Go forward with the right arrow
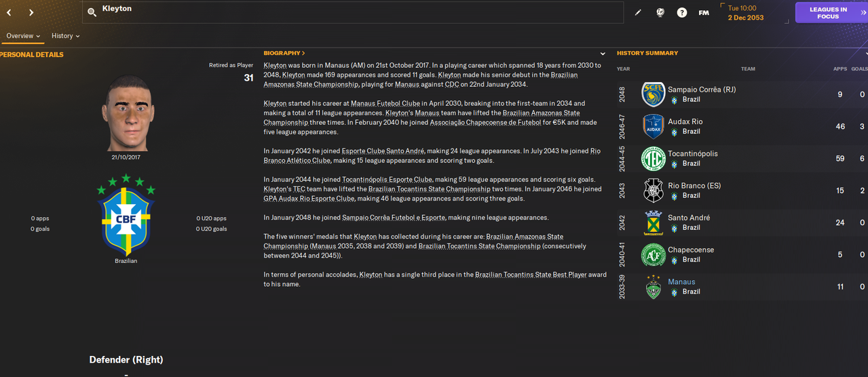 pos(31,12)
